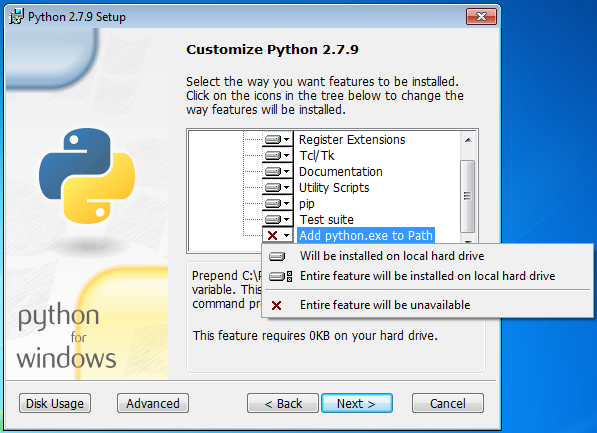Select the Test suite feature row
This screenshot has width=597, height=433.
[326, 220]
